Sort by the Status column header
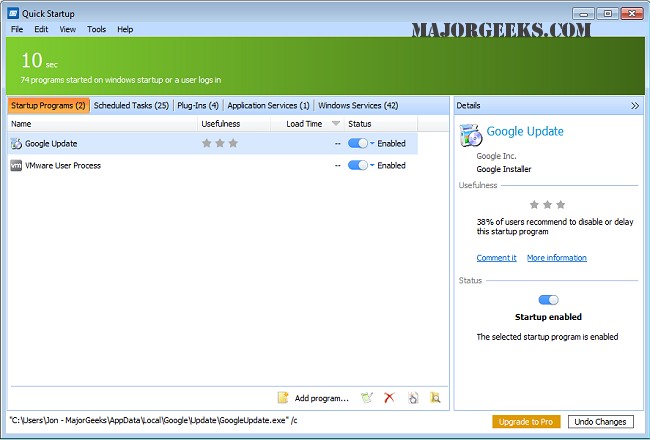650x440 pixels. [x=381, y=124]
